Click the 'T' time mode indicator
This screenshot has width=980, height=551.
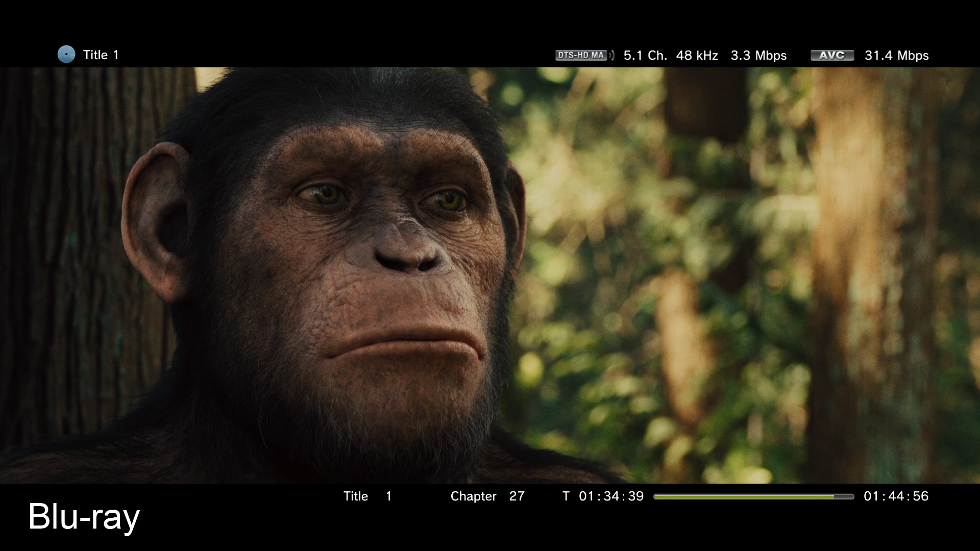[566, 496]
